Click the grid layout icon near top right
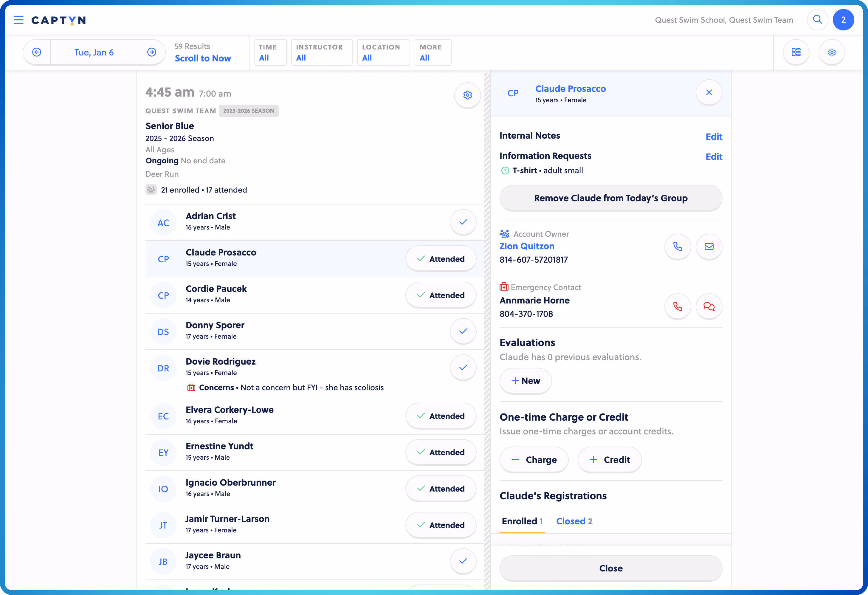868x595 pixels. (796, 52)
